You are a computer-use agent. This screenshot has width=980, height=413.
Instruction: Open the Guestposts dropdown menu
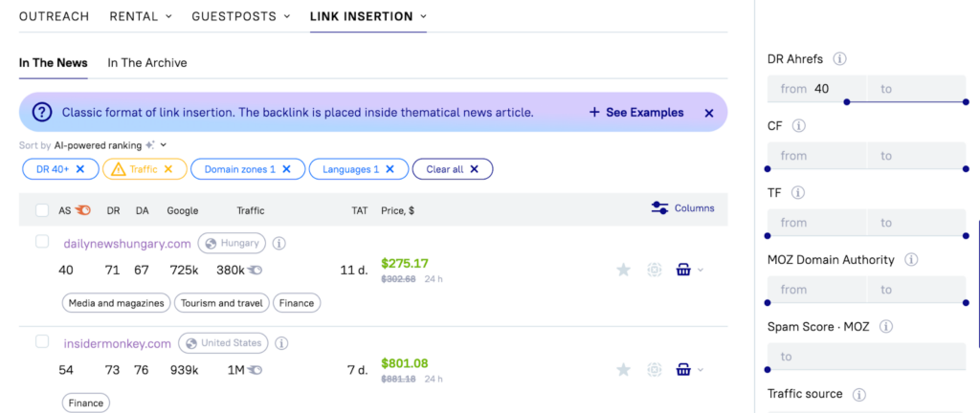pyautogui.click(x=239, y=16)
